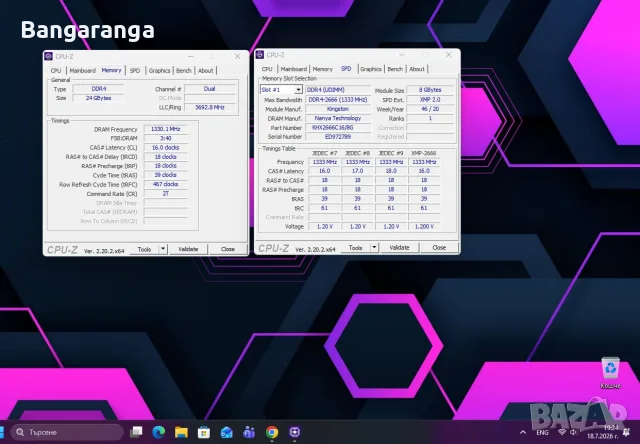This screenshot has height=444, width=640.
Task: Open the Tools dropdown arrow in the Memory window
Action: 163,249
